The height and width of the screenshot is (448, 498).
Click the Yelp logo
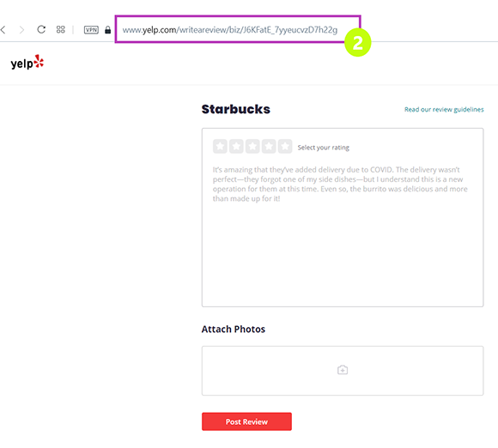27,63
